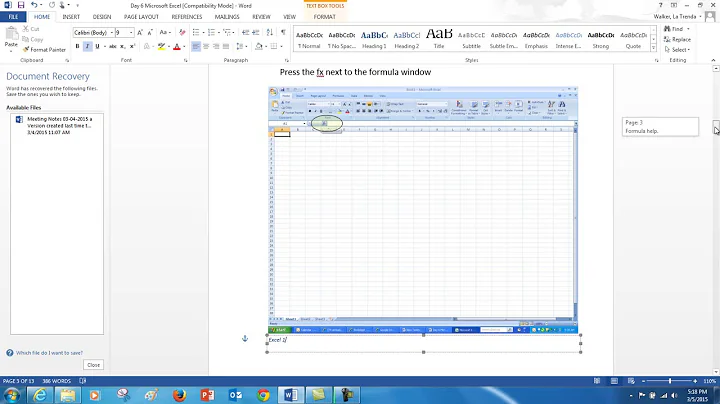Image resolution: width=720 pixels, height=404 pixels.
Task: Open the text highlight color dropdown arrow
Action: (169, 46)
